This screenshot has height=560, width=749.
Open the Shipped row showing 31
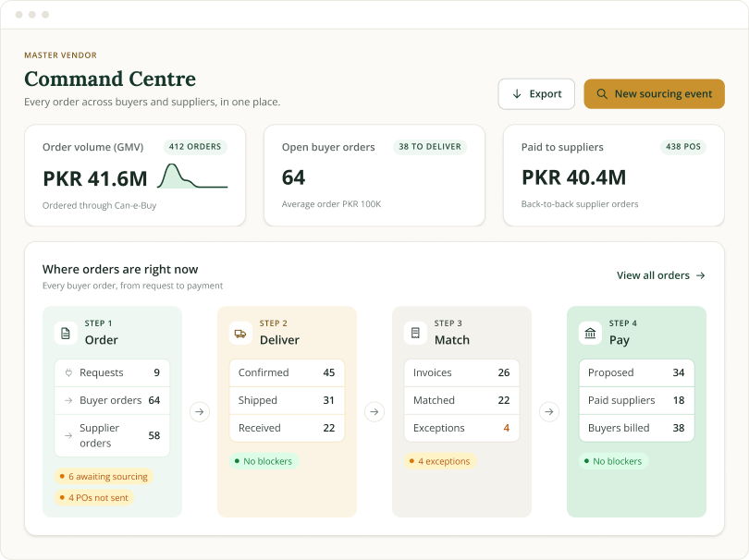287,400
